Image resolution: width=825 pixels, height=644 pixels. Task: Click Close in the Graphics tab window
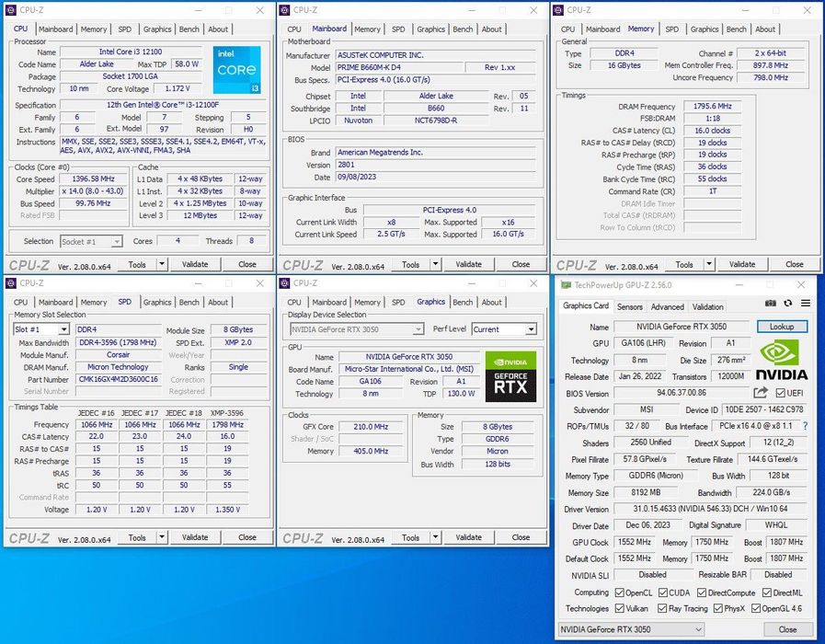[x=521, y=537]
